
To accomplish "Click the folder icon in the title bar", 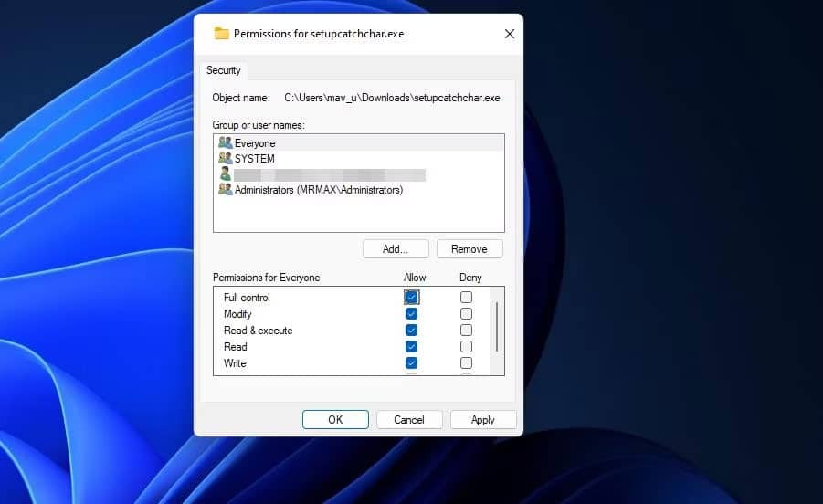I will [221, 34].
